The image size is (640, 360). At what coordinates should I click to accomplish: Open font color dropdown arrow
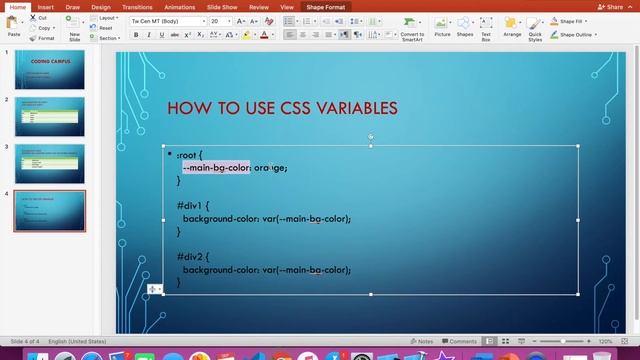[x=273, y=35]
